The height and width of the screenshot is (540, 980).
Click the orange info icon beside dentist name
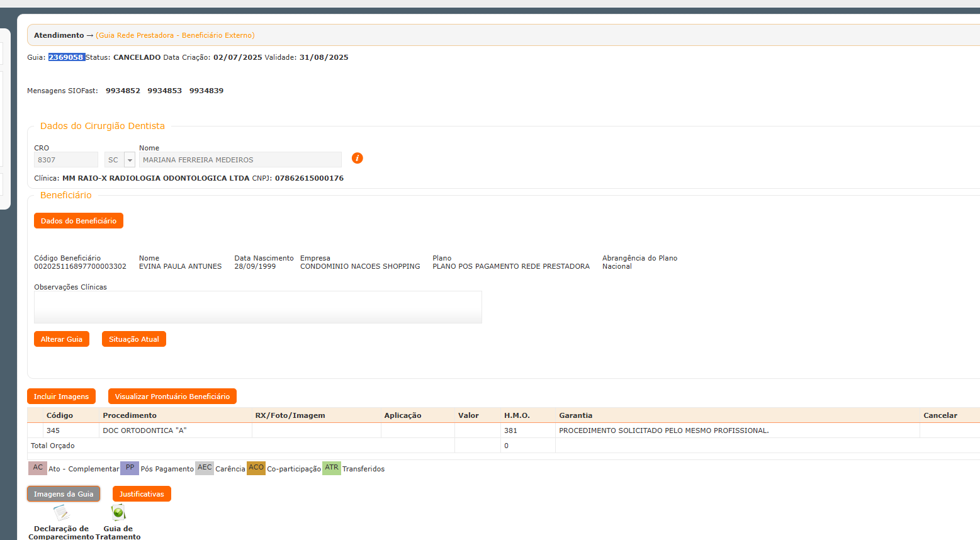tap(358, 158)
